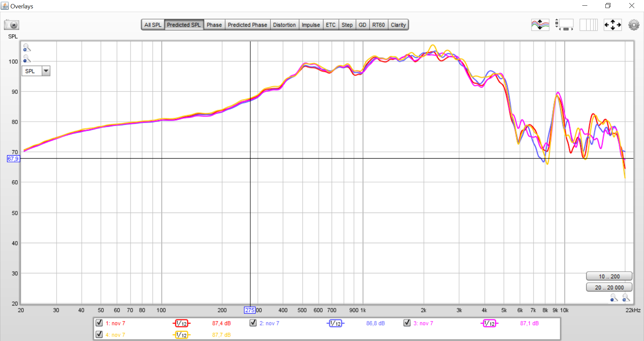Switch to the ETC tab
This screenshot has height=341, width=644.
331,25
